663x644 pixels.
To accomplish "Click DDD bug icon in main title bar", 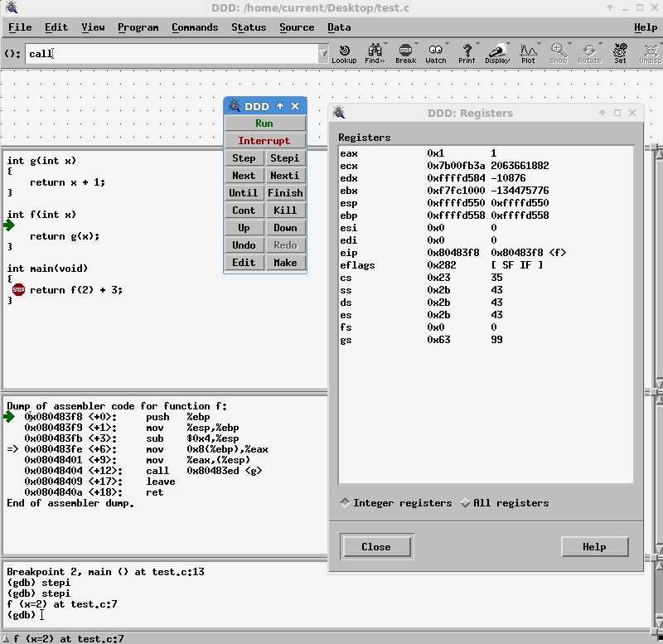I will tap(12, 7).
